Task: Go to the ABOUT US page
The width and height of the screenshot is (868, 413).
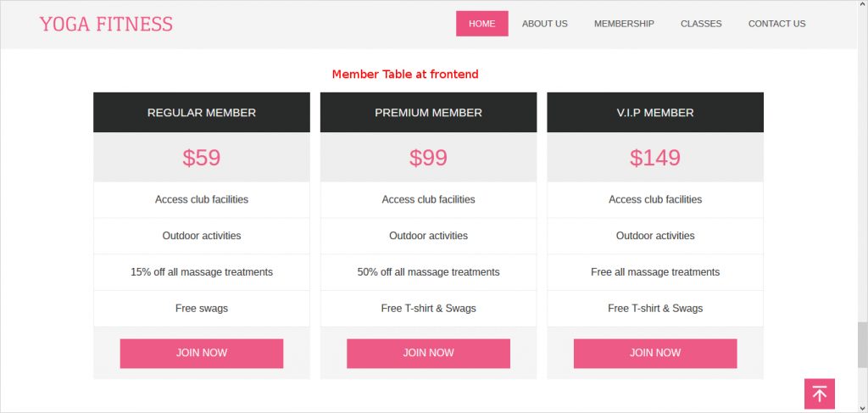Action: coord(544,24)
